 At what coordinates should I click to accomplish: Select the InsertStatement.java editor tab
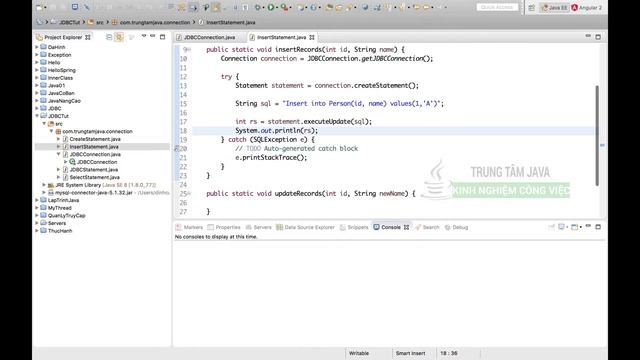pos(281,37)
